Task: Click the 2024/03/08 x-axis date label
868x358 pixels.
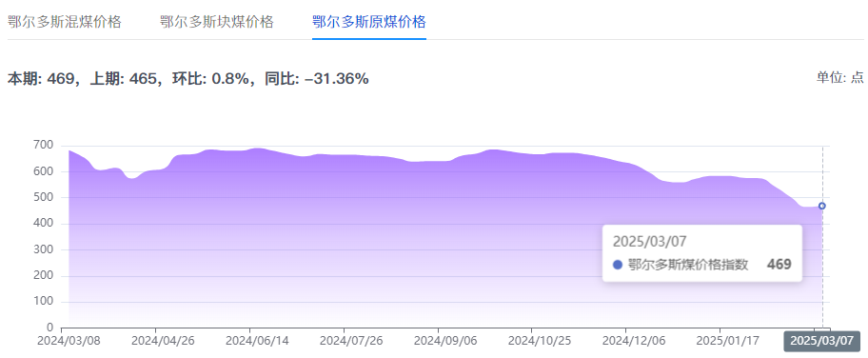Action: (62, 340)
